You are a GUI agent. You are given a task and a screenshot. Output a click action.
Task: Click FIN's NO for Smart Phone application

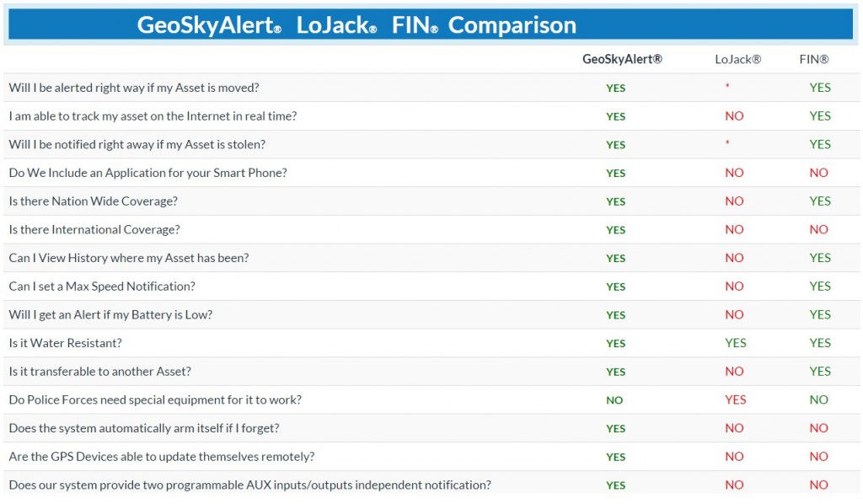(818, 173)
